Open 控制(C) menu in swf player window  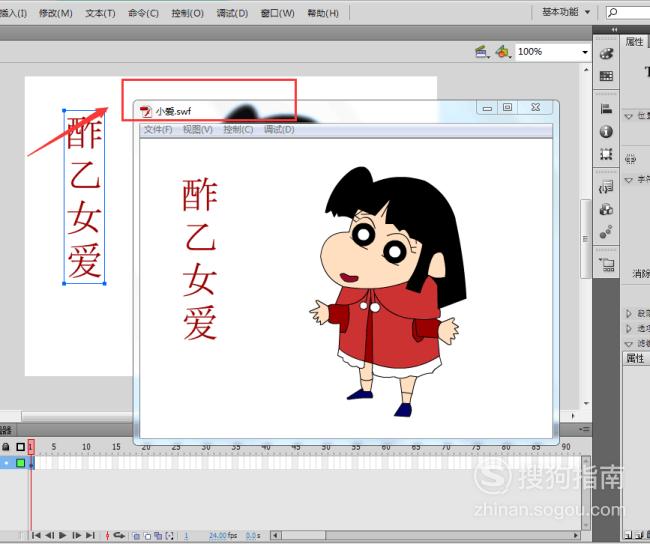click(238, 130)
